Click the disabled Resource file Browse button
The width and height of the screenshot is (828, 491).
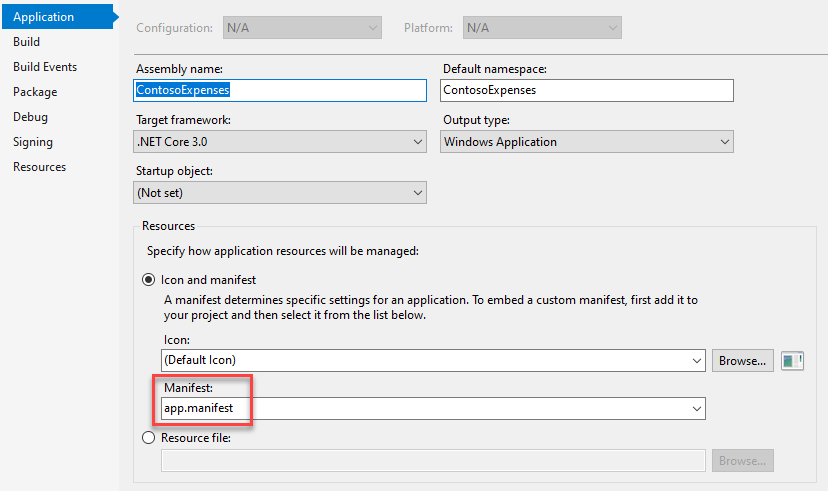pyautogui.click(x=742, y=460)
